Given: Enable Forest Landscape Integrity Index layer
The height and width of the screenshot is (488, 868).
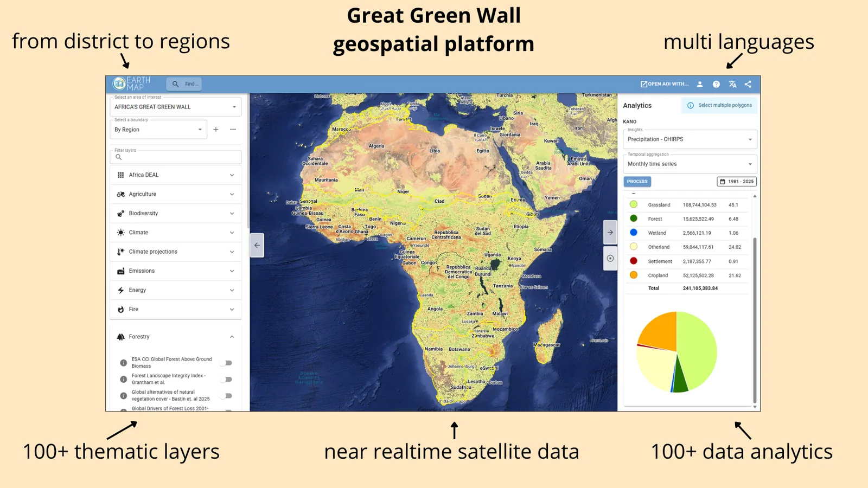Looking at the screenshot, I should tap(228, 379).
